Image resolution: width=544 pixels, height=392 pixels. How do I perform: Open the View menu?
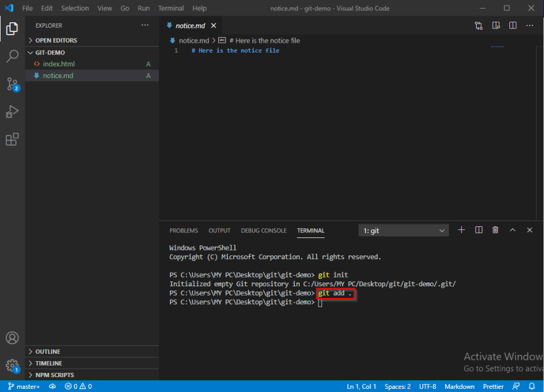click(x=104, y=8)
